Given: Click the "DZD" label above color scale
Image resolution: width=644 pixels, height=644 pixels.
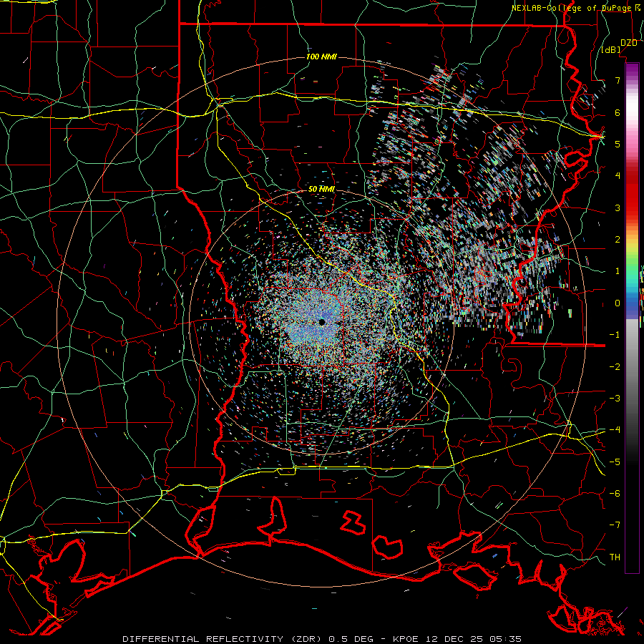Looking at the screenshot, I should tap(629, 43).
